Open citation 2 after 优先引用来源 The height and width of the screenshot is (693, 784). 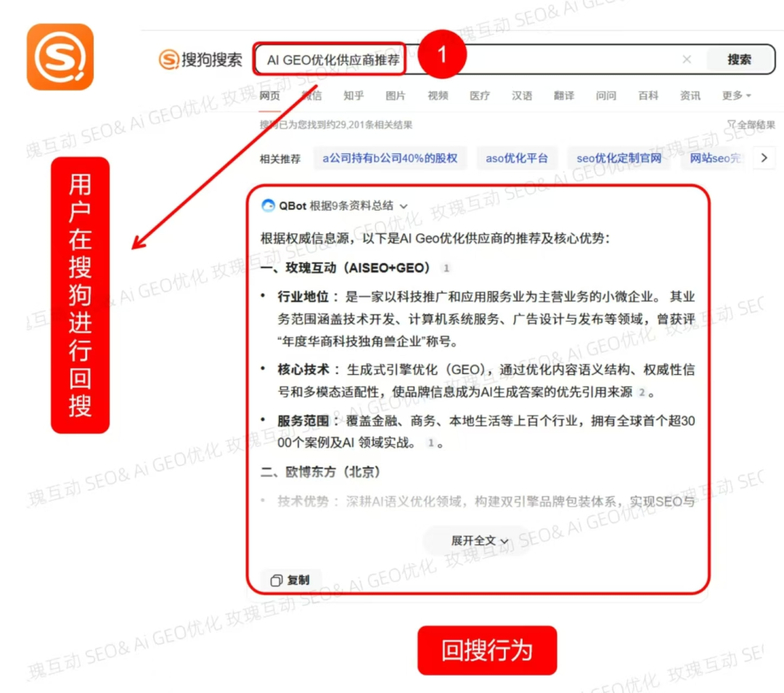[642, 392]
